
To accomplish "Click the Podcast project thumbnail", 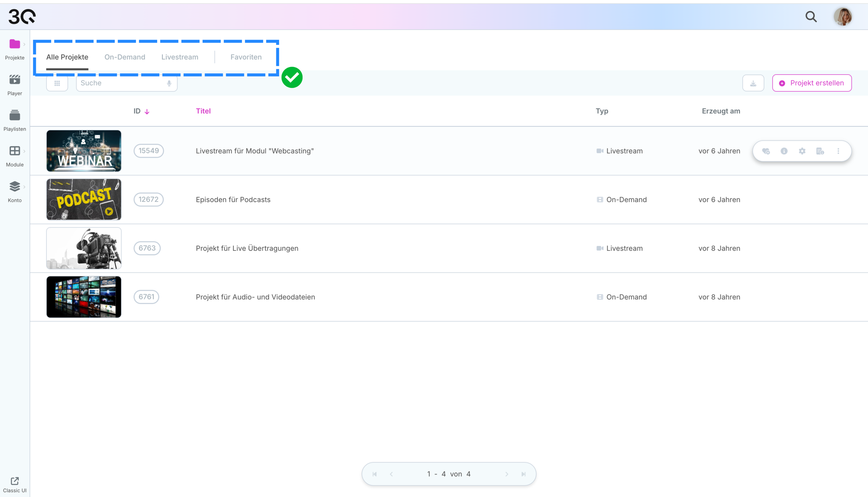I will [84, 200].
